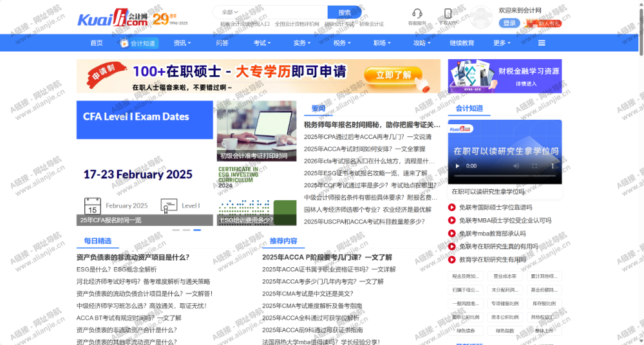Expand the 全部 search category dropdown
This screenshot has height=345, width=644.
[x=230, y=12]
